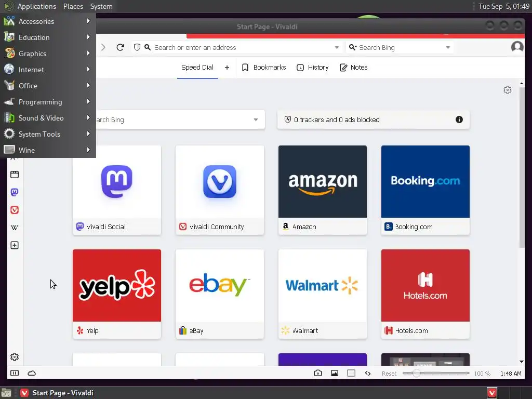The width and height of the screenshot is (532, 399).
Task: Switch to the Bookmarks tab
Action: pyautogui.click(x=264, y=68)
